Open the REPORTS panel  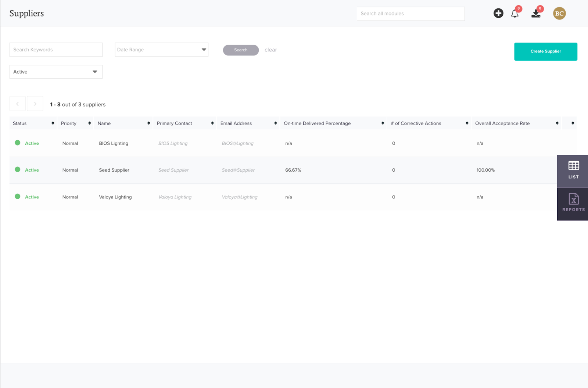[x=573, y=204]
